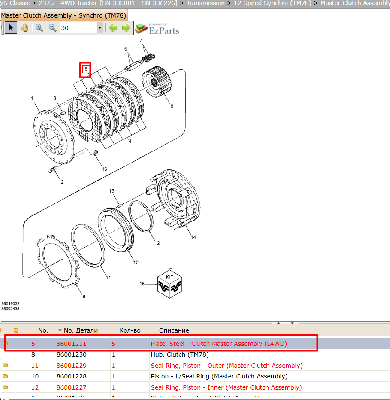Sort by Кол-во column header

tap(129, 331)
